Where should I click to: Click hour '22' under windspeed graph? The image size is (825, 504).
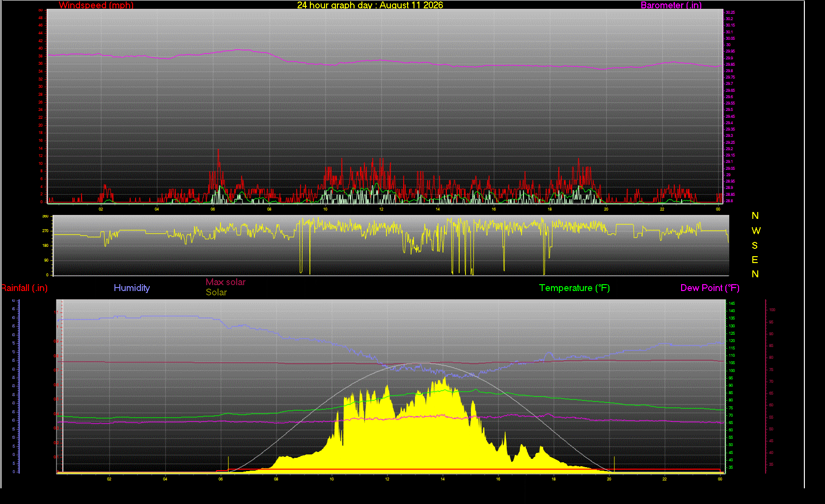pos(662,209)
